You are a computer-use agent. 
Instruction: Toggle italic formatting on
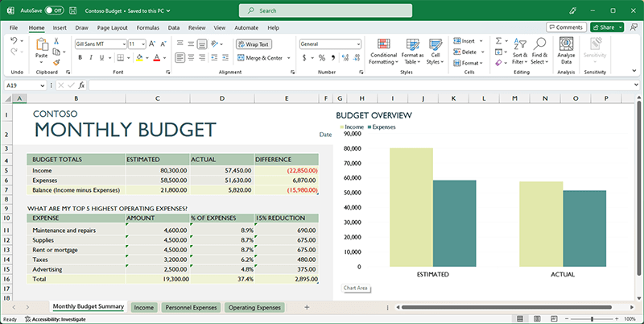coord(92,57)
